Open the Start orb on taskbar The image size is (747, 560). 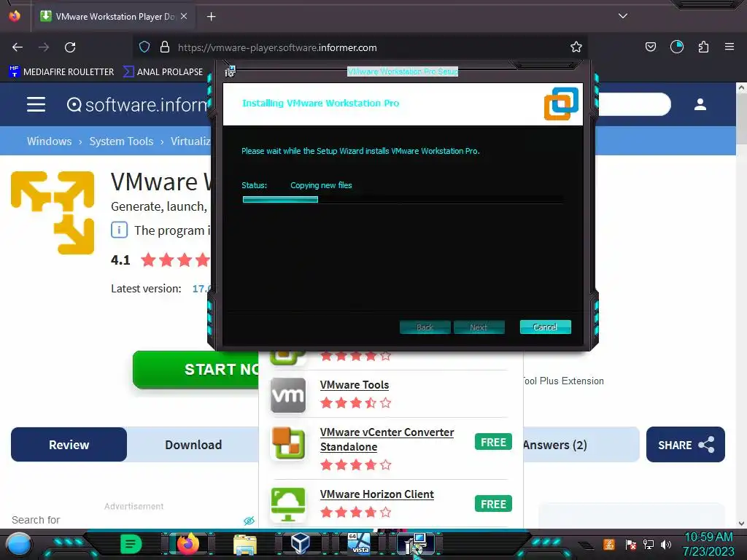[x=19, y=545]
